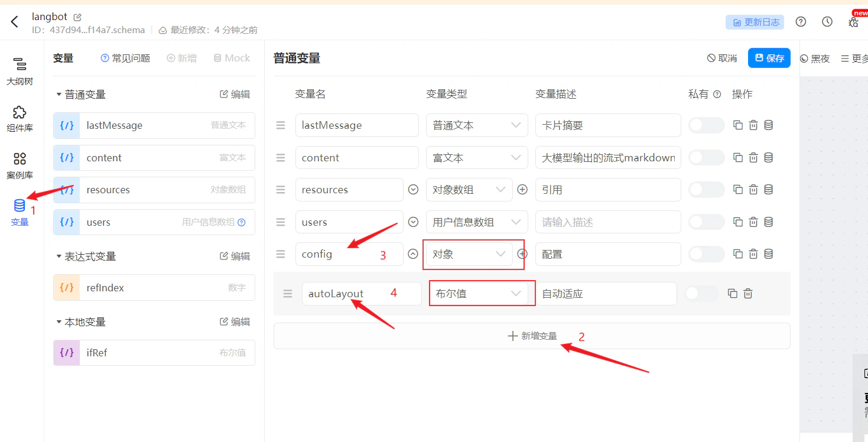Copy the resources variable

(x=738, y=190)
